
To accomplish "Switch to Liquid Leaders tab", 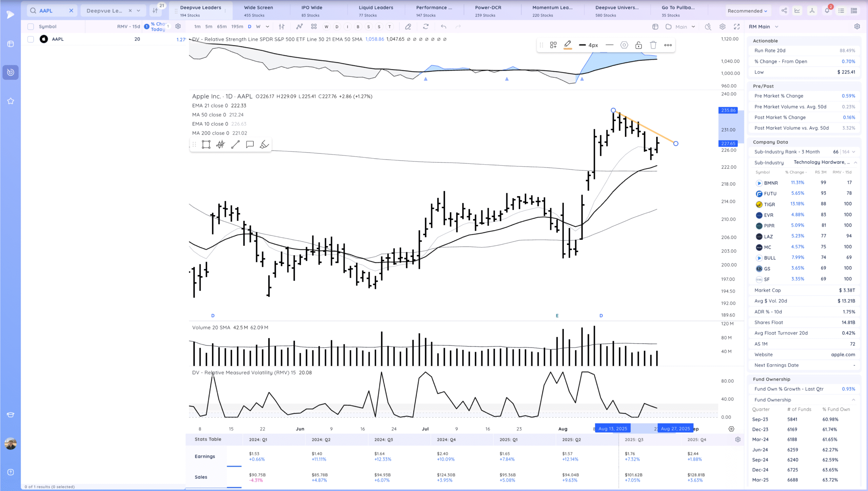I will 376,11.
